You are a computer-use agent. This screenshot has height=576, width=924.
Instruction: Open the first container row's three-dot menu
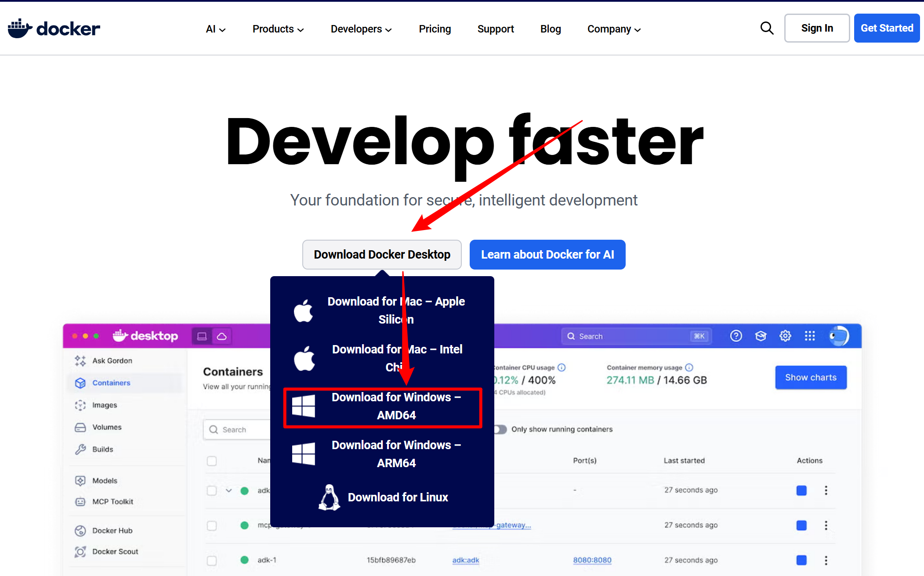pyautogui.click(x=826, y=490)
